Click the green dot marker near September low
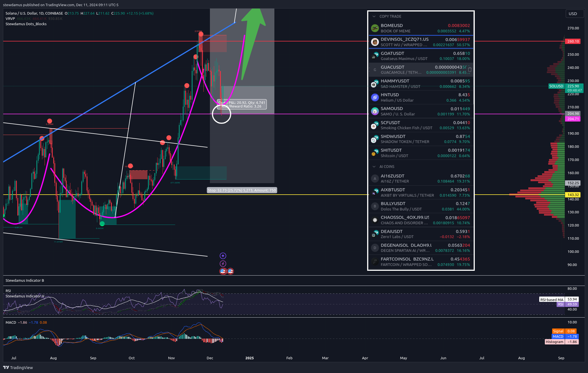 pyautogui.click(x=102, y=223)
